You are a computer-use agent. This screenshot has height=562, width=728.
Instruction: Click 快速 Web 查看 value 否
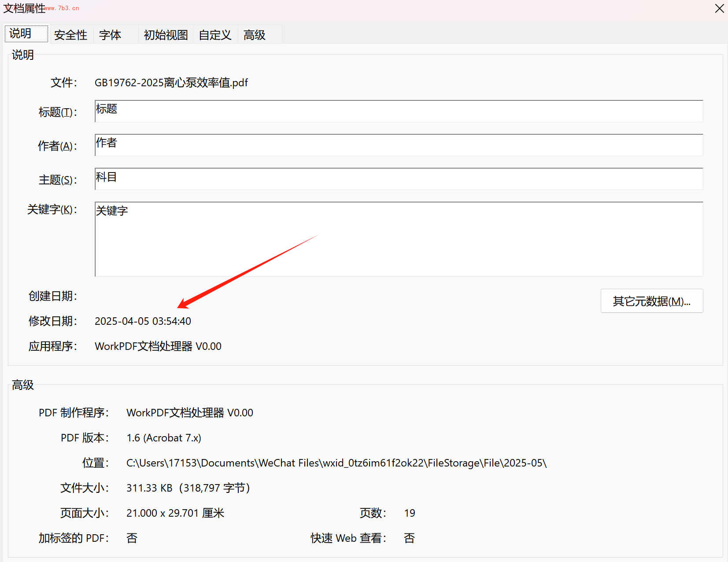(x=409, y=538)
